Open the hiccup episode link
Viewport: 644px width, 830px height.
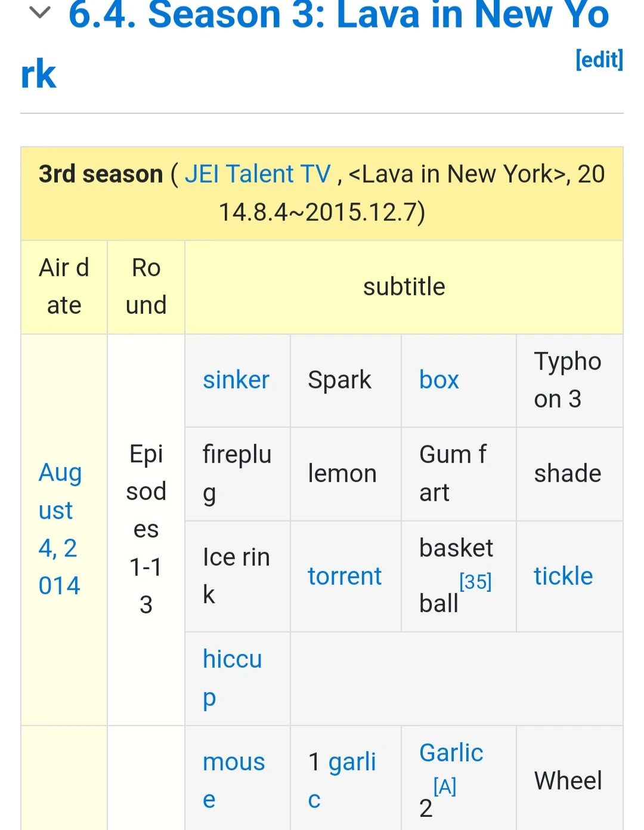(x=232, y=678)
